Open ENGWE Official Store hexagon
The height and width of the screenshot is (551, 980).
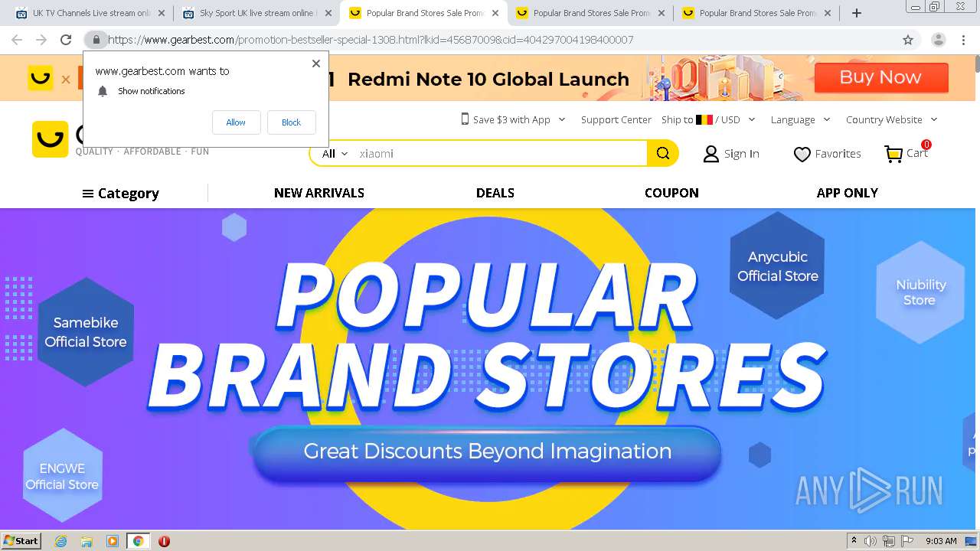[63, 476]
